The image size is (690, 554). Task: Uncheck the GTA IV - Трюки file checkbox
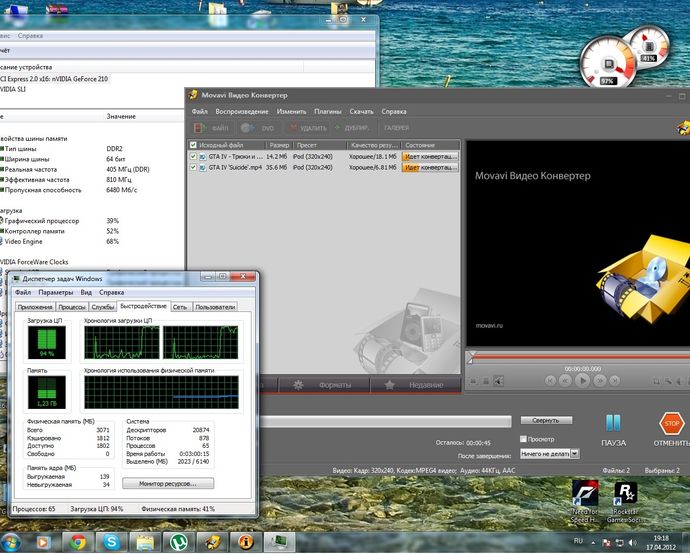click(x=193, y=156)
